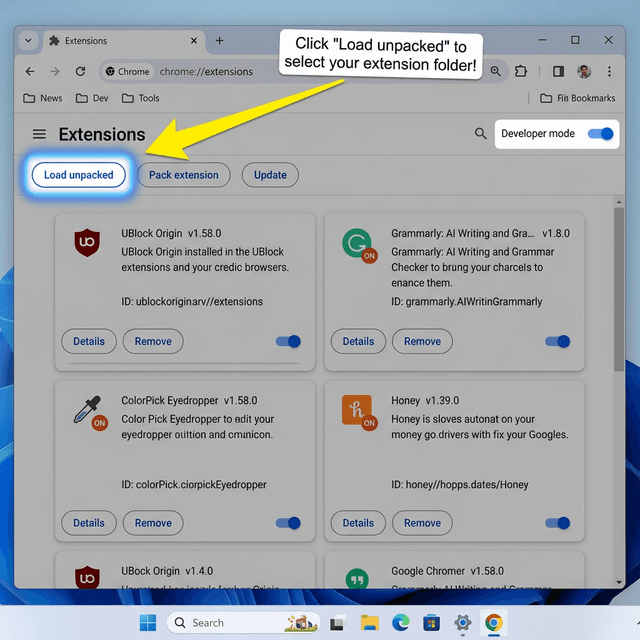Open the side panel icon
Screen dimensions: 640x640
pyautogui.click(x=558, y=71)
